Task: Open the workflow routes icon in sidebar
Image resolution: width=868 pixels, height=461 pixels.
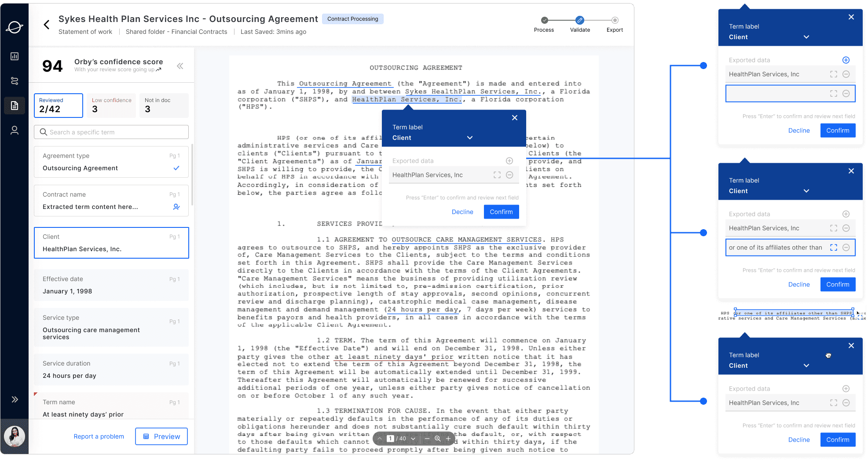Action: [x=15, y=81]
